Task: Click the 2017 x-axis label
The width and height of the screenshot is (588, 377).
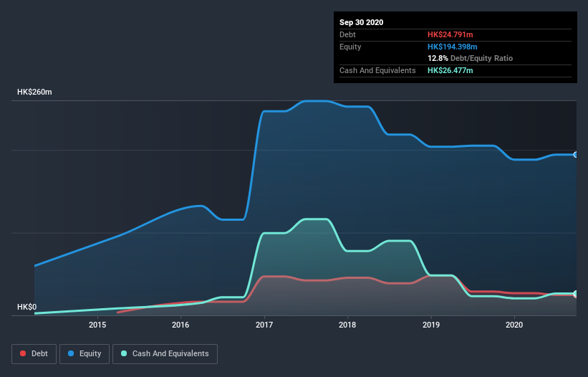Action: pyautogui.click(x=264, y=325)
